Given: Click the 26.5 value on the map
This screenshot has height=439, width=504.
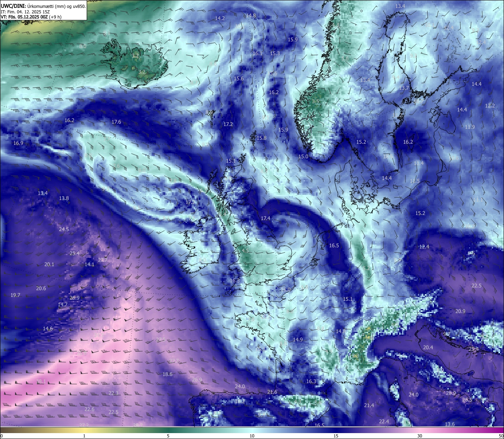Looking at the screenshot, I should point(467,400).
